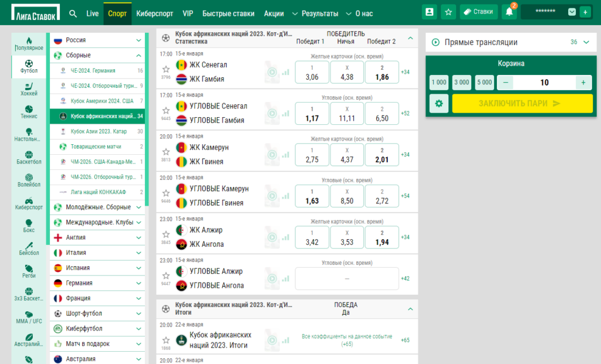This screenshot has height=364, width=601.
Task: Open video stream icon for ЖК Камерун
Action: [x=272, y=155]
